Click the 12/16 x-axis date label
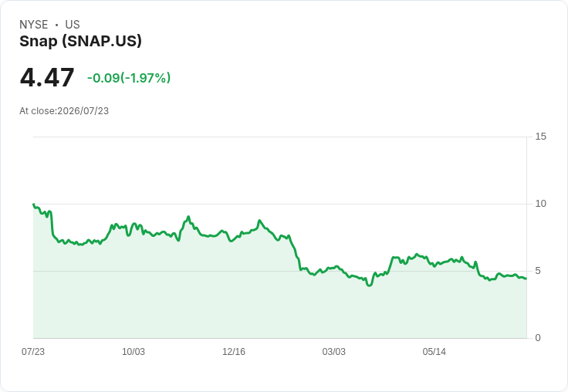The image size is (568, 392). click(x=234, y=351)
